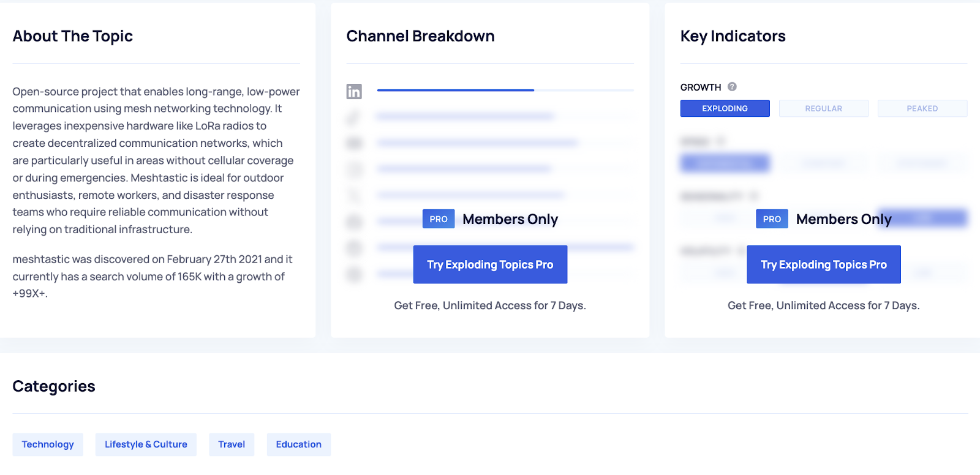Click the PRO badge in Key Indicators

click(772, 219)
